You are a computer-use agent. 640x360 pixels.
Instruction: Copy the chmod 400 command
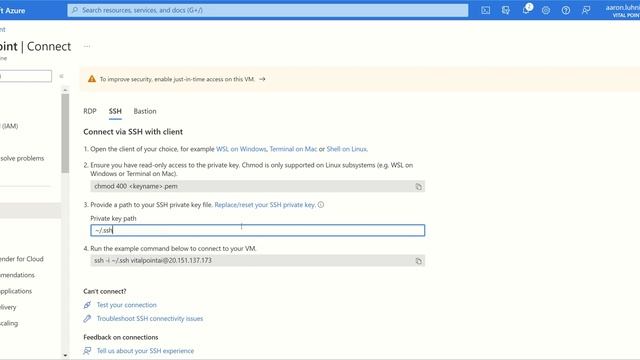418,187
